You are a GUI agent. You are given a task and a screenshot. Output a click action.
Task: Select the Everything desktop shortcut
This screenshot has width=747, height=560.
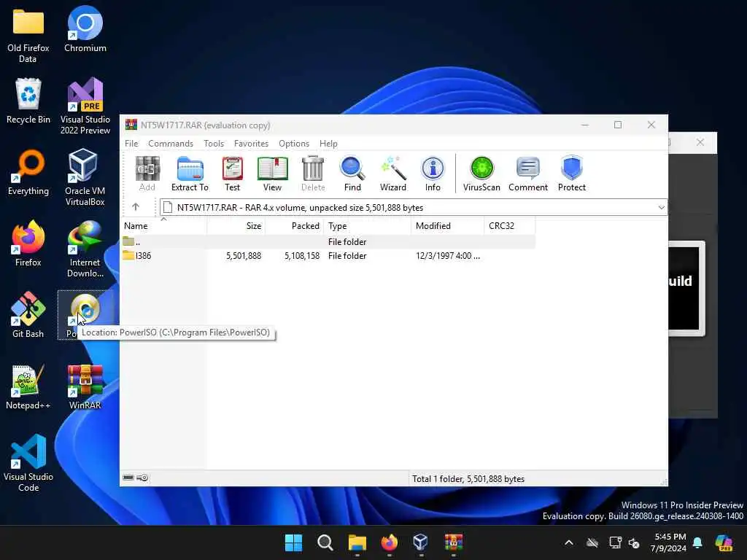(x=28, y=172)
